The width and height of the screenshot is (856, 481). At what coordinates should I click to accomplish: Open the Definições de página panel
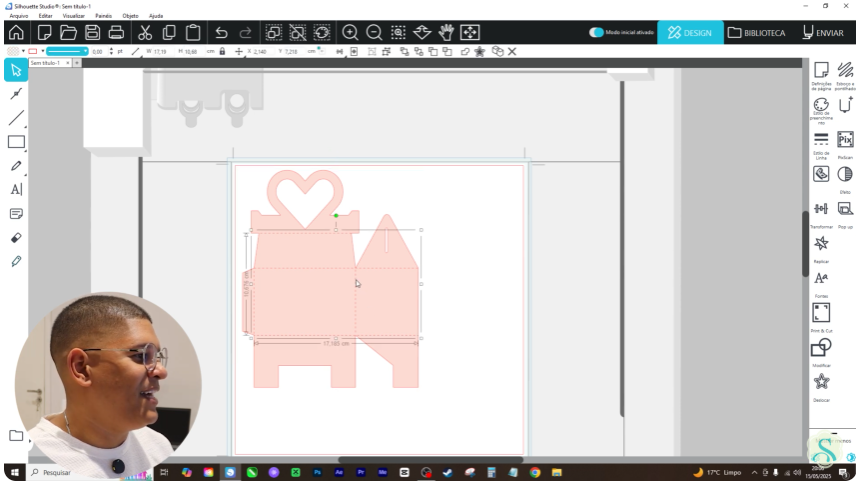click(x=821, y=76)
